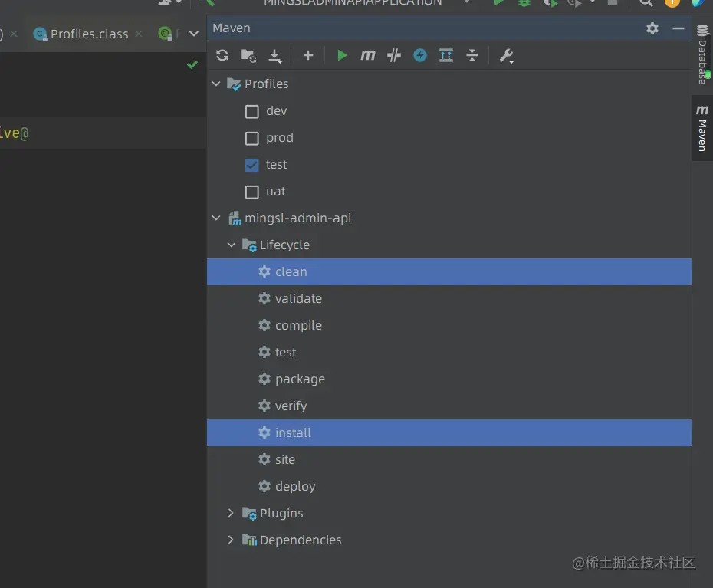
Task: Toggle Skip Tests Mode lightning icon
Action: pyautogui.click(x=419, y=55)
